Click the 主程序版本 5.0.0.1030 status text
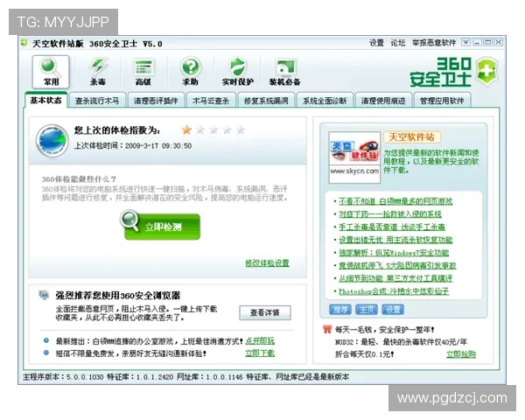The width and height of the screenshot is (525, 420). 63,377
